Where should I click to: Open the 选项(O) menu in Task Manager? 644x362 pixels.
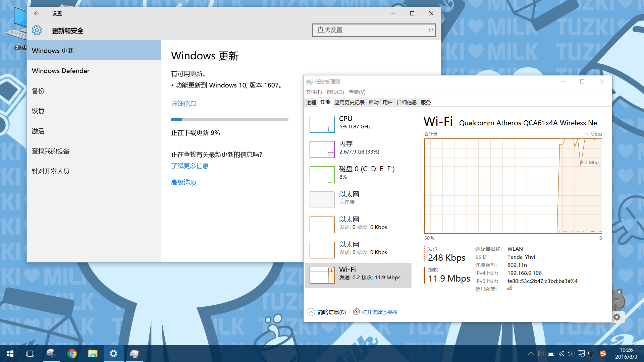[x=335, y=92]
